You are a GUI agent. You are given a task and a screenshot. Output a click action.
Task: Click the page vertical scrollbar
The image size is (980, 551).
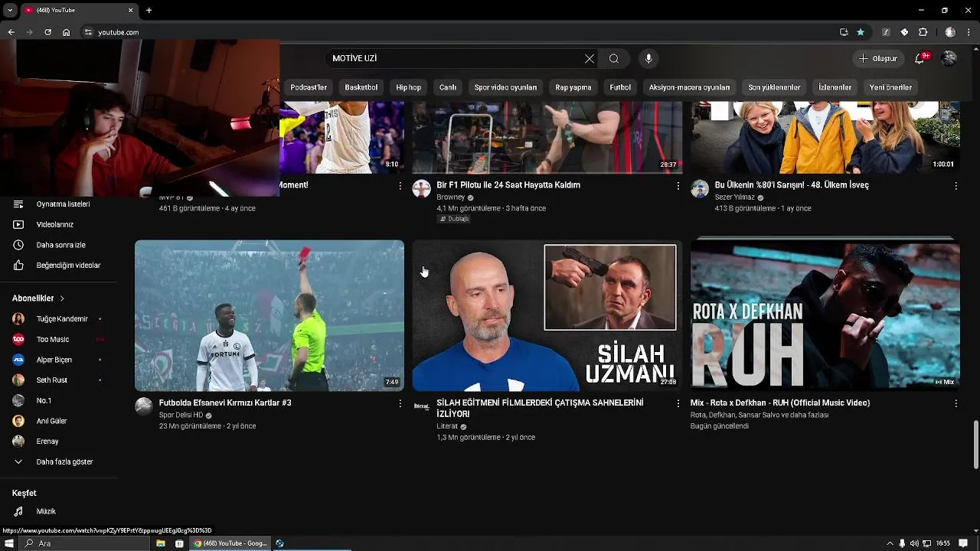[x=975, y=445]
